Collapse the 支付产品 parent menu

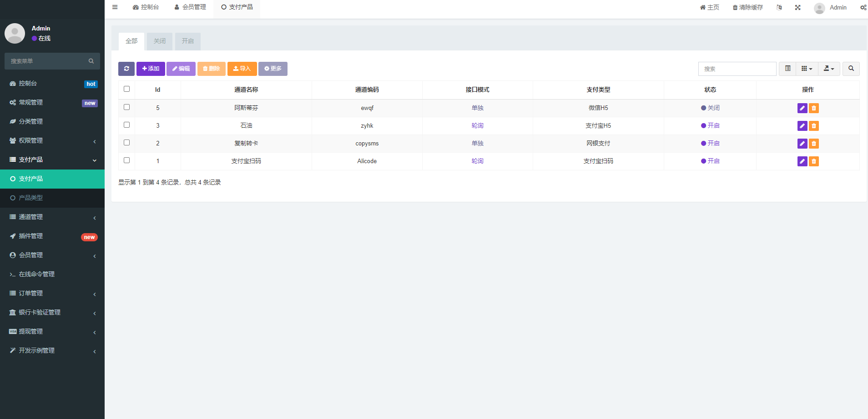pos(52,160)
